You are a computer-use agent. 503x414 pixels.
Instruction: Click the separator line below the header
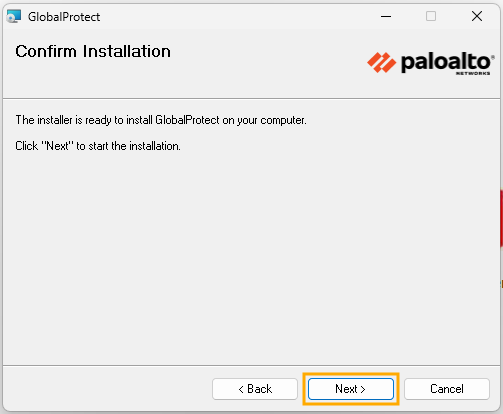(252, 98)
